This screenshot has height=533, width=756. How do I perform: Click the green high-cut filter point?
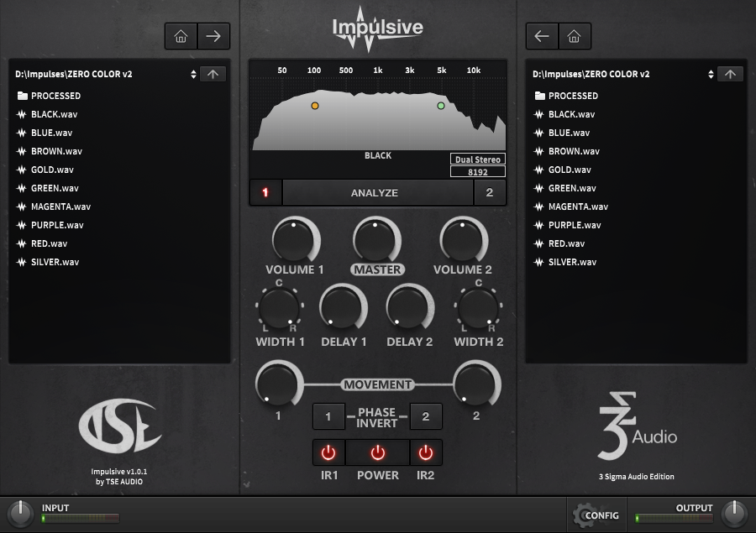(441, 106)
